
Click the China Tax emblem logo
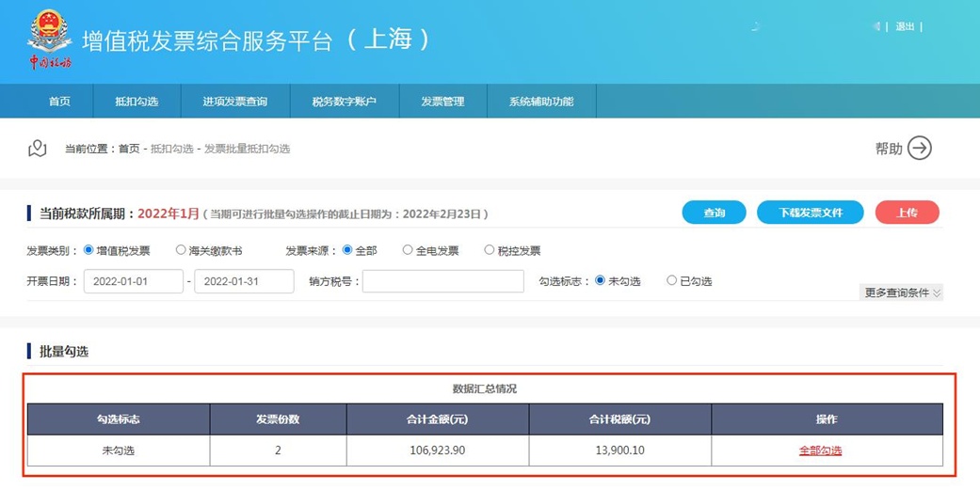[49, 34]
